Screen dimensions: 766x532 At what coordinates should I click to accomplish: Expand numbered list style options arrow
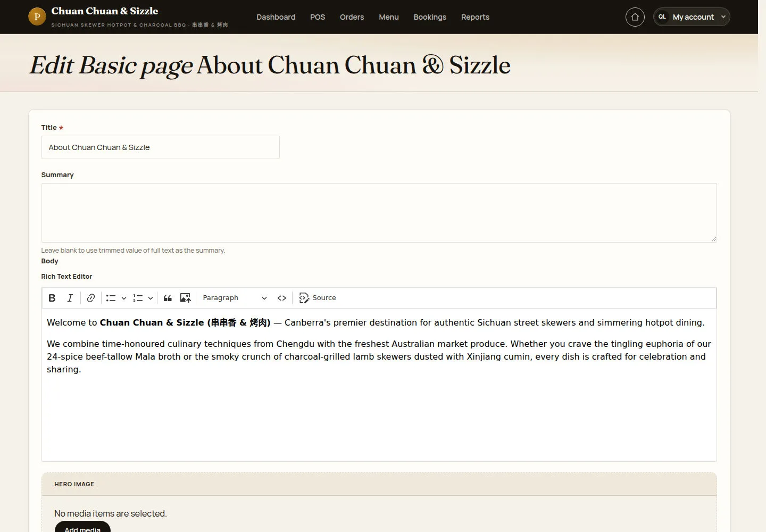click(151, 298)
